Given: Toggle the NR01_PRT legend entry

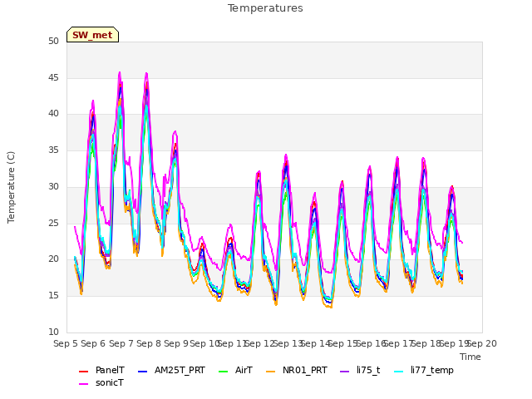Looking at the screenshot, I should coord(297,370).
